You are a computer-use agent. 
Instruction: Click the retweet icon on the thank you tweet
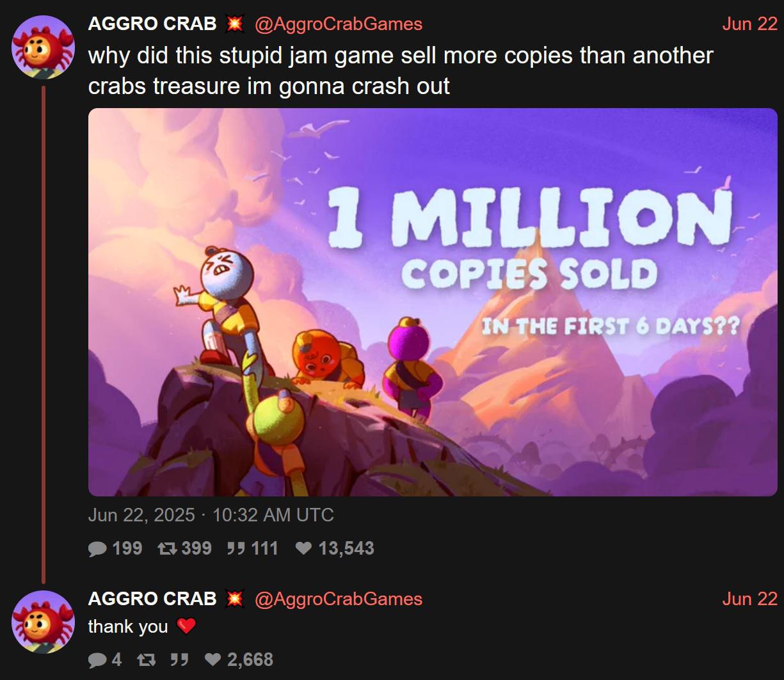tap(147, 660)
